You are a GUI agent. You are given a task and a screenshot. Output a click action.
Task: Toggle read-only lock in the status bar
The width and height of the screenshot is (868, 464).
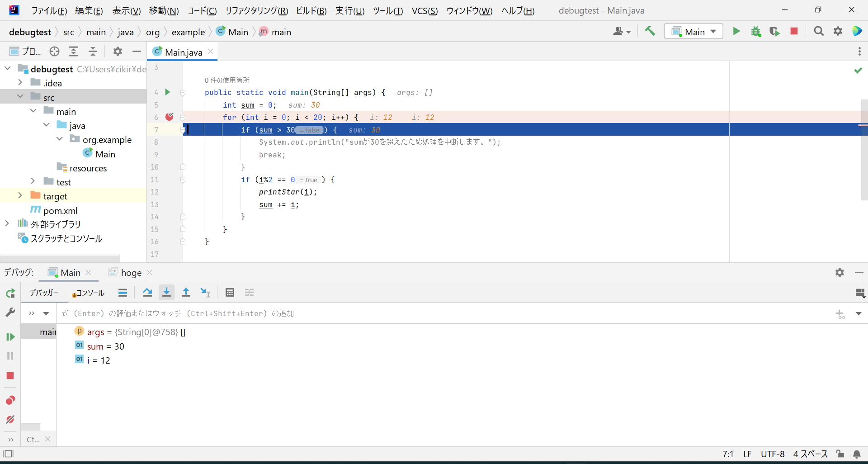(840, 454)
